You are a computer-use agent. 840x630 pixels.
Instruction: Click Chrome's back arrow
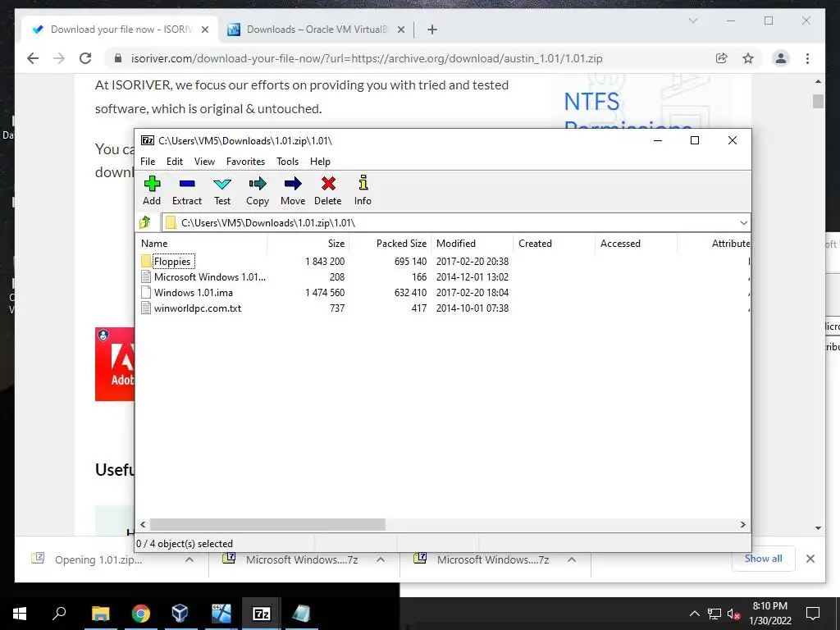[x=33, y=58]
